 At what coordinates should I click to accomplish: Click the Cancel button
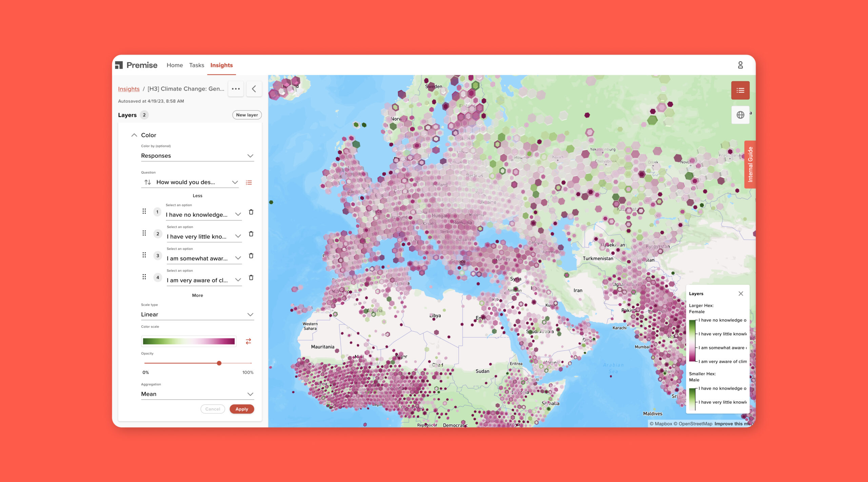coord(213,409)
